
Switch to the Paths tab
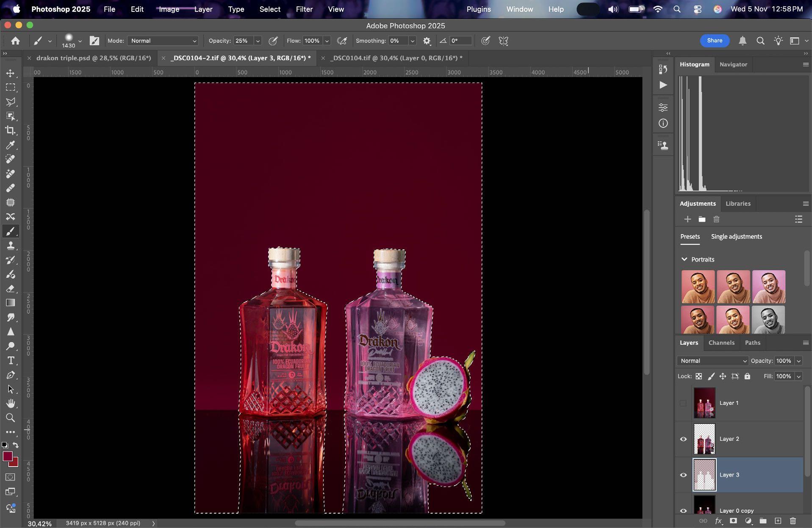[x=752, y=343]
